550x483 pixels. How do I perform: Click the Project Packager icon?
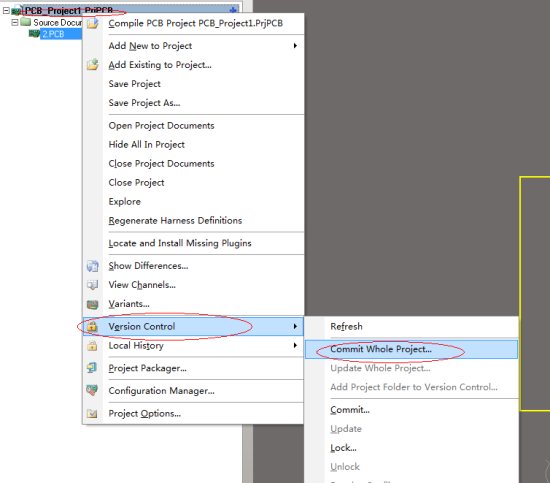92,368
